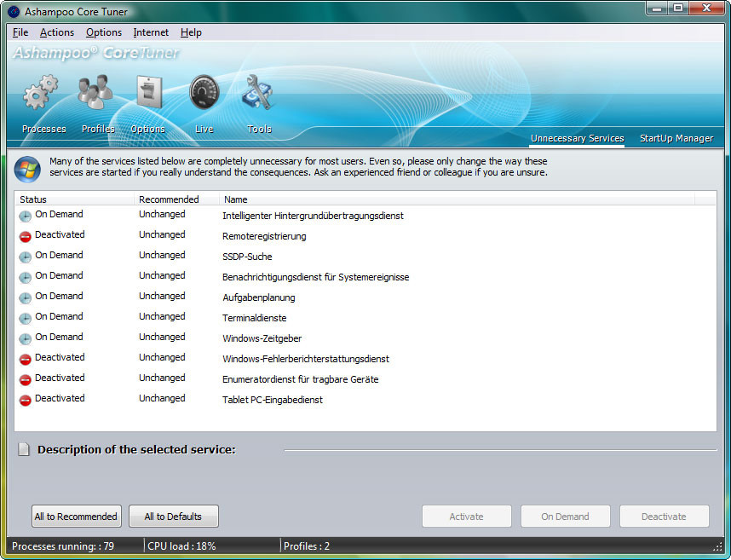Click red icon for Tablet PC-Eingabedienst
The image size is (731, 560).
coord(26,400)
